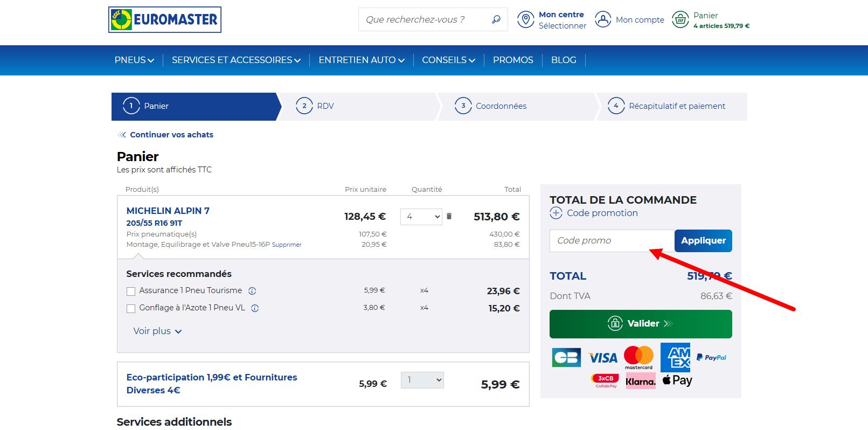Open the Eco-participation quantity dropdown
This screenshot has height=430, width=868.
pos(422,380)
